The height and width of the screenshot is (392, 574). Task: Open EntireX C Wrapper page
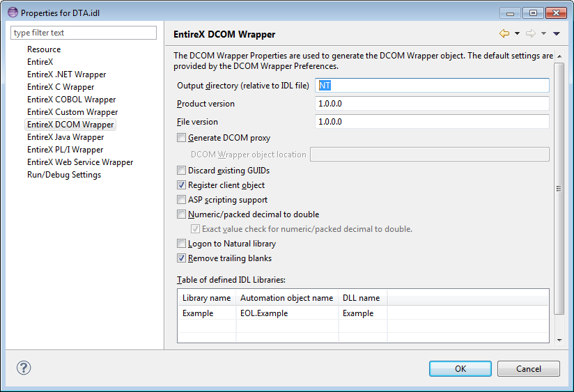pos(61,87)
